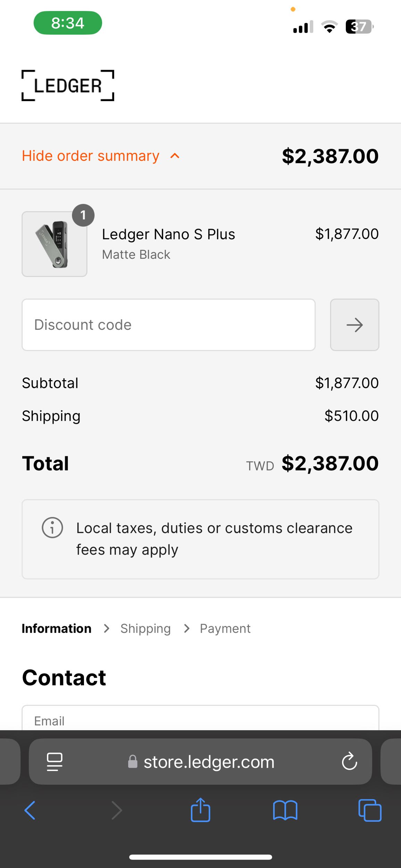
Task: Tap the forward navigation arrow
Action: [117, 810]
